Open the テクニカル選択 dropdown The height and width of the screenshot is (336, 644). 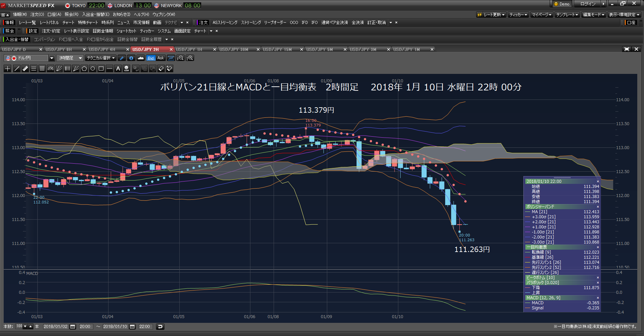[100, 58]
